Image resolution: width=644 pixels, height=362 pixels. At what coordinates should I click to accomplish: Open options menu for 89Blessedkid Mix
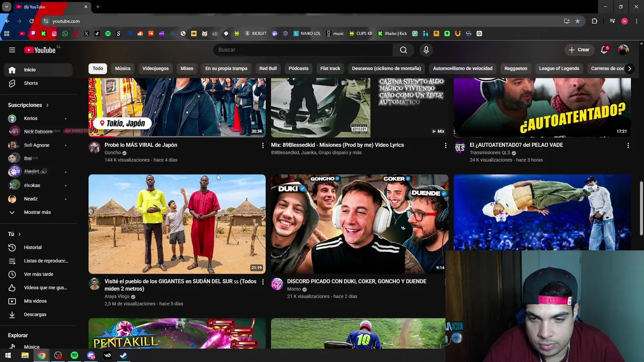pos(445,145)
